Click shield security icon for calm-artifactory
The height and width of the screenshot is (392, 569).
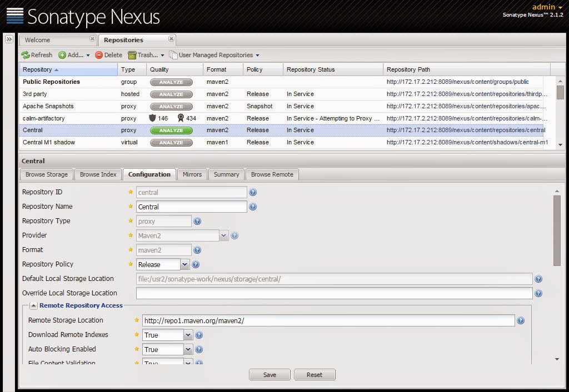152,118
